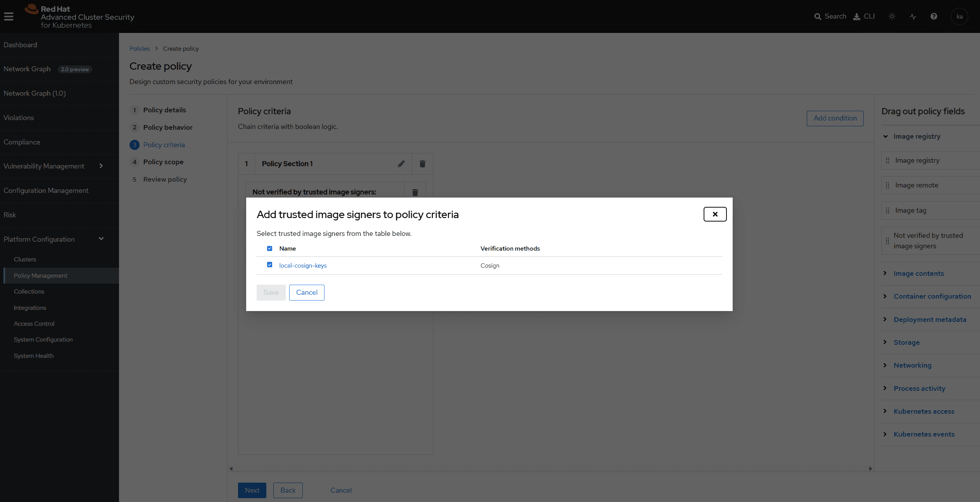This screenshot has height=502, width=980.
Task: Open the Dashboard page
Action: [x=59, y=45]
